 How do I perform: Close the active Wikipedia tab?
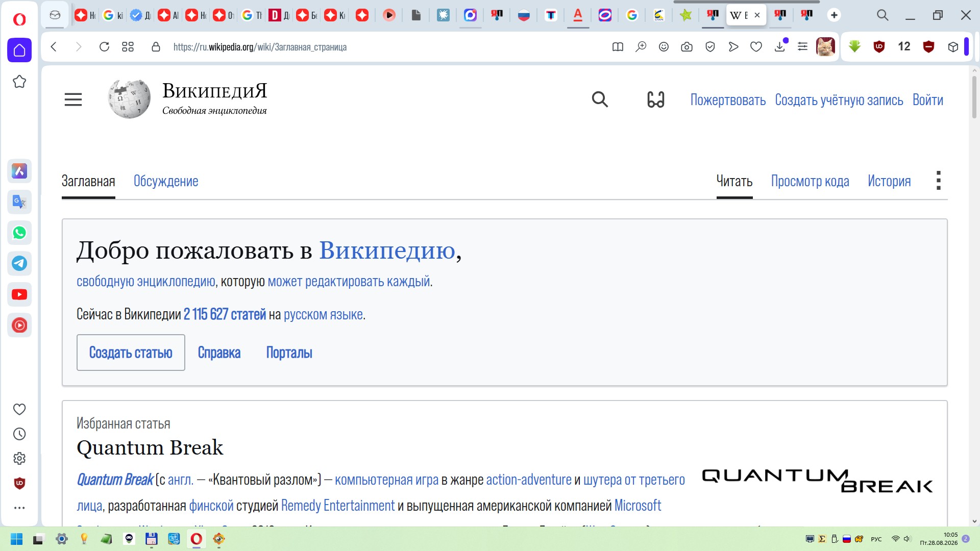pyautogui.click(x=757, y=15)
